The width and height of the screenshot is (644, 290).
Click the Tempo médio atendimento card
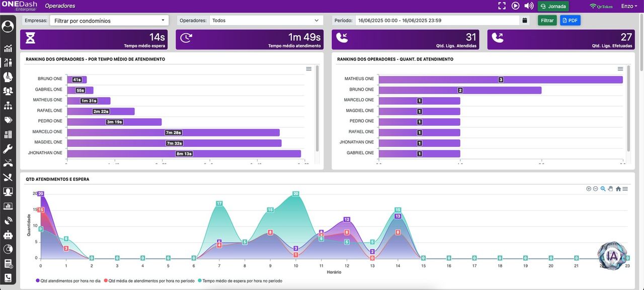pyautogui.click(x=250, y=40)
